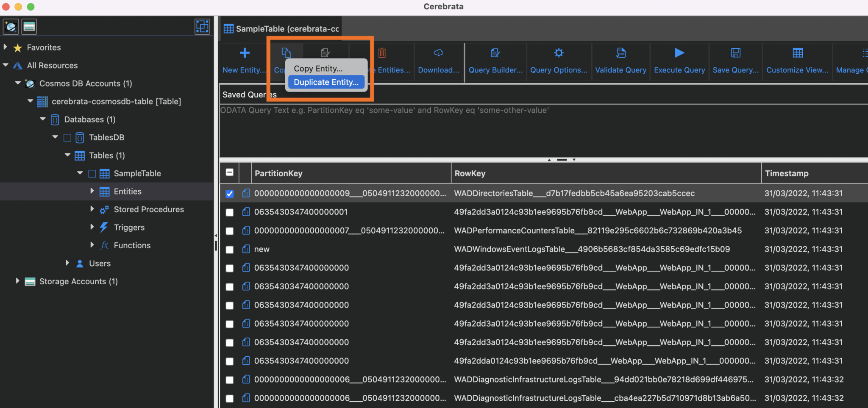Select the Validate Query icon

[620, 53]
